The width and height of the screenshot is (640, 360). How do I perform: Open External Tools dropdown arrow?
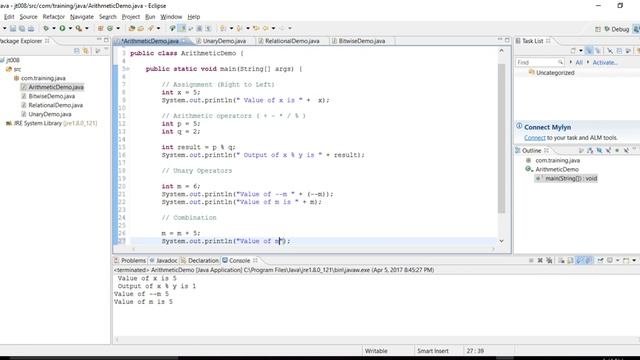click(x=86, y=29)
